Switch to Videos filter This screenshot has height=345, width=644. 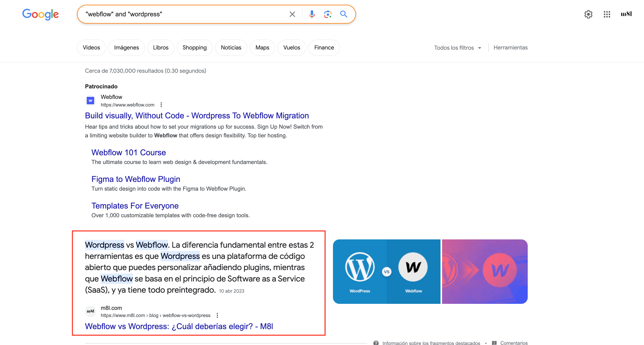pos(91,47)
